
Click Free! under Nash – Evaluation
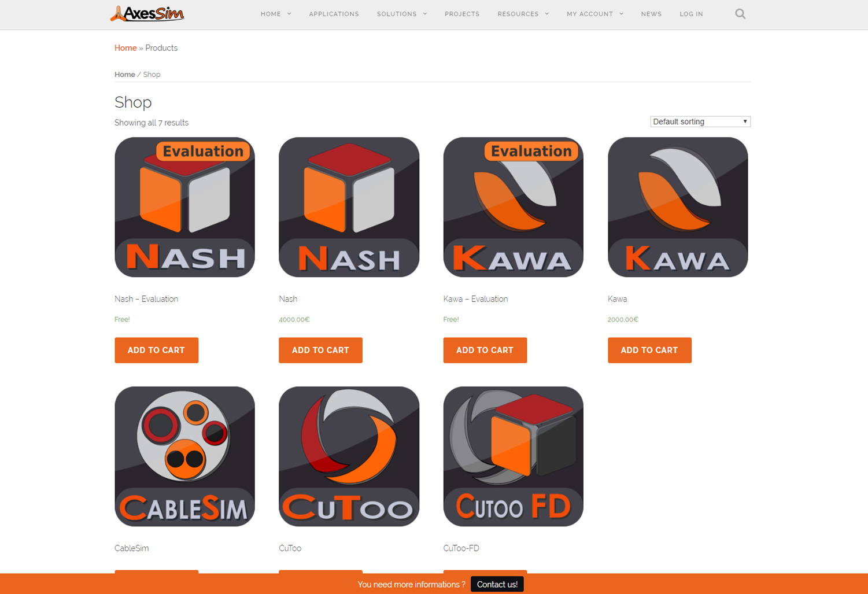coord(122,319)
